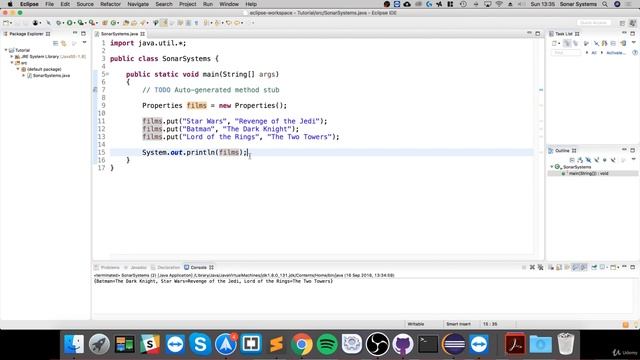The width and height of the screenshot is (640, 360).
Task: Click New Task icon in Task List
Action: click(x=555, y=43)
